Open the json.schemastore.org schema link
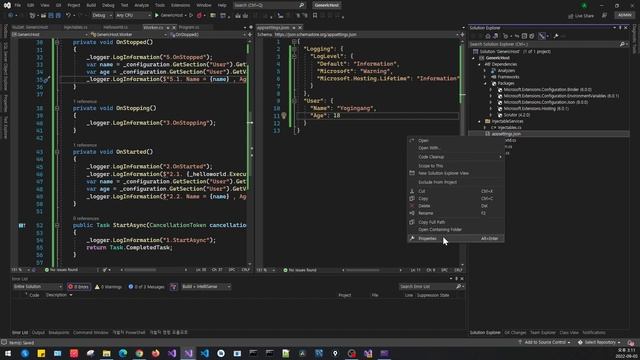The width and height of the screenshot is (640, 360). tap(315, 35)
